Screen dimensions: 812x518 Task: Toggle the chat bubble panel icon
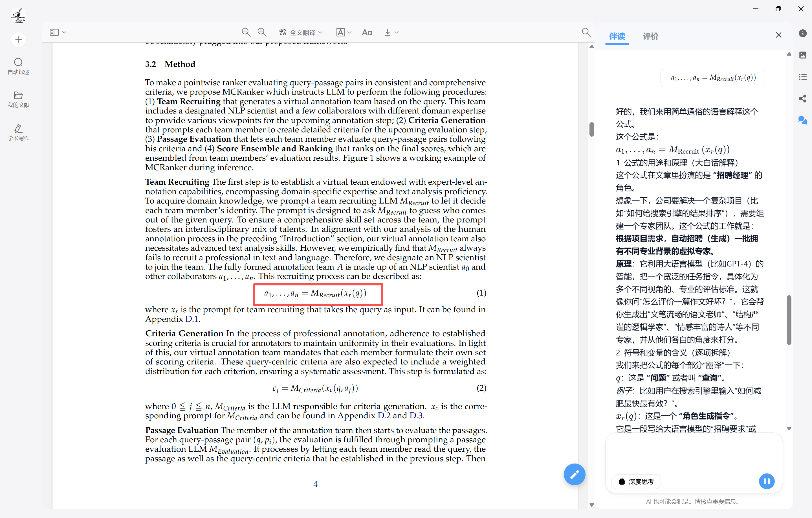803,120
